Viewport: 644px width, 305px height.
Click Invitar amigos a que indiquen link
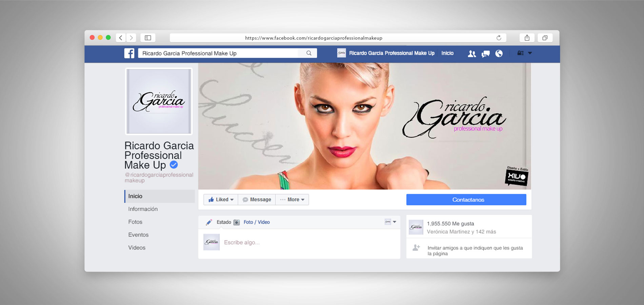(x=475, y=251)
